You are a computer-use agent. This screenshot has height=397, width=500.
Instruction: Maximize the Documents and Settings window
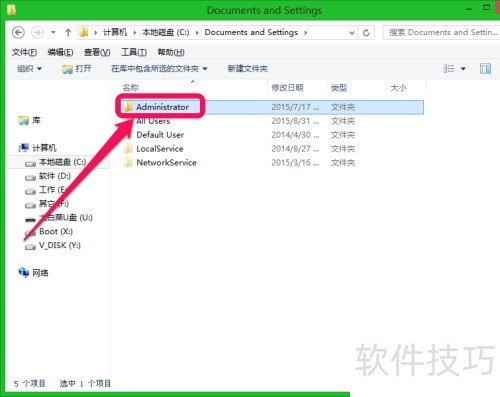click(487, 7)
